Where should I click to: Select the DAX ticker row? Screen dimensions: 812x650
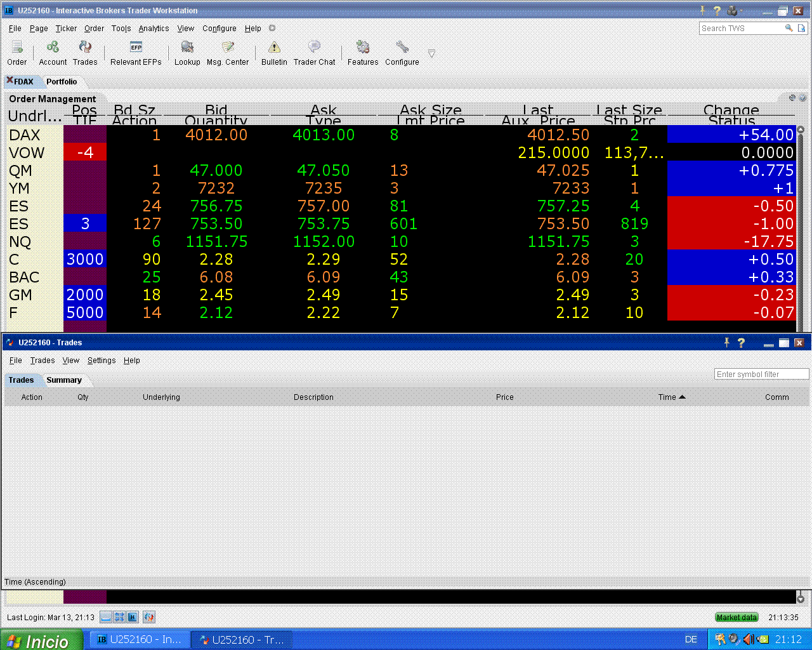[400, 135]
